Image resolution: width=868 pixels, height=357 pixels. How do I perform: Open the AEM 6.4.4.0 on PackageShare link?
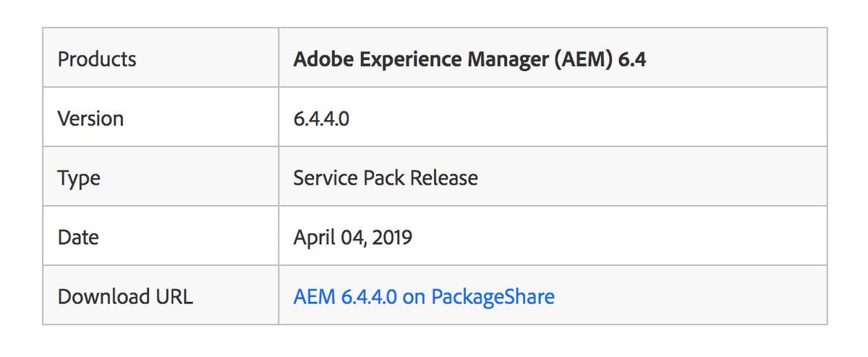[x=424, y=296]
